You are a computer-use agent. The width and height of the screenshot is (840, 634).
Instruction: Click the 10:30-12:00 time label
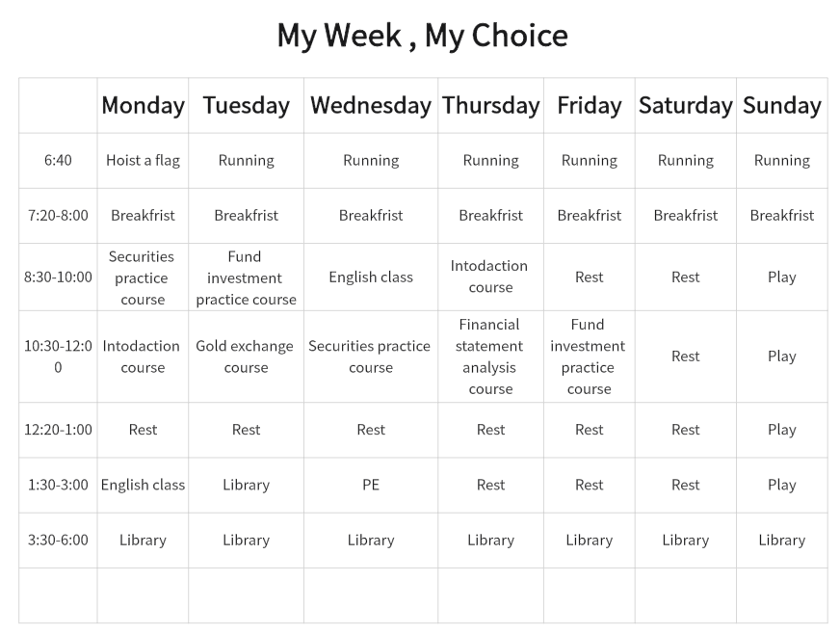[58, 357]
